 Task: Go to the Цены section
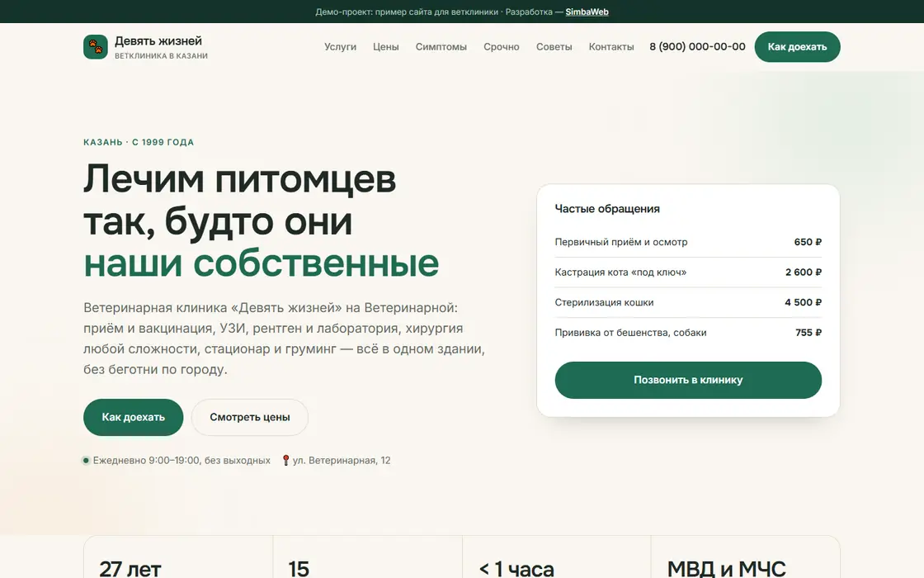pos(385,46)
